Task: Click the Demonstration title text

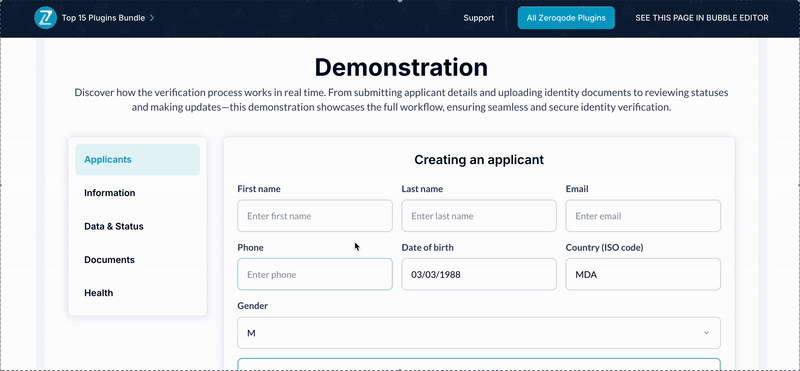Action: pos(401,67)
